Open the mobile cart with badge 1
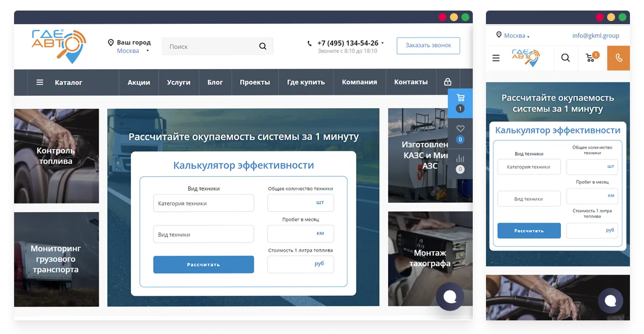 (591, 58)
